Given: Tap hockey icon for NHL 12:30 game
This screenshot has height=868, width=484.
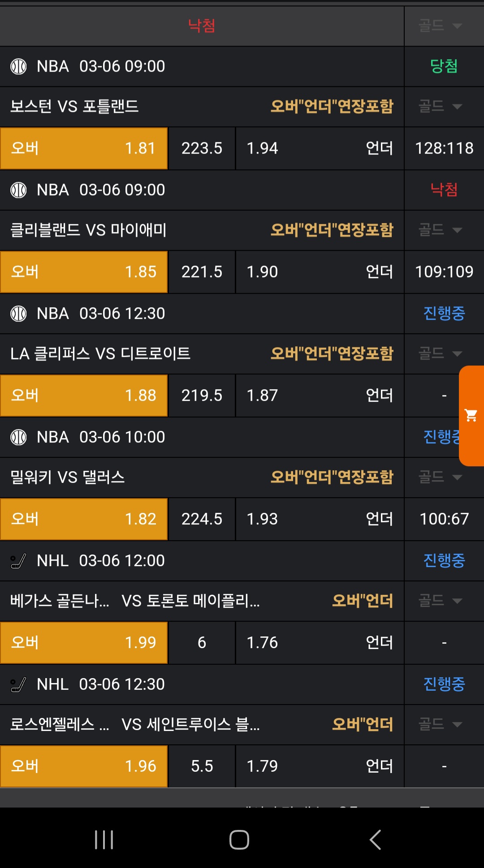Looking at the screenshot, I should [18, 684].
